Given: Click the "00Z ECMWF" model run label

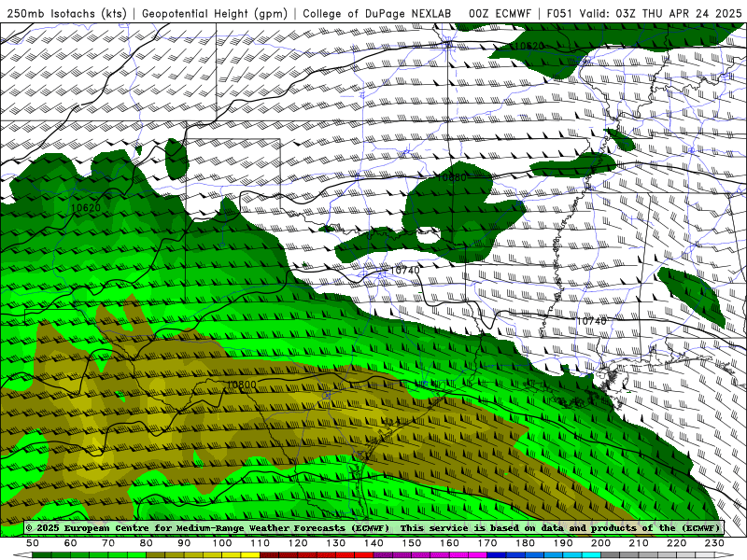Looking at the screenshot, I should 500,13.
